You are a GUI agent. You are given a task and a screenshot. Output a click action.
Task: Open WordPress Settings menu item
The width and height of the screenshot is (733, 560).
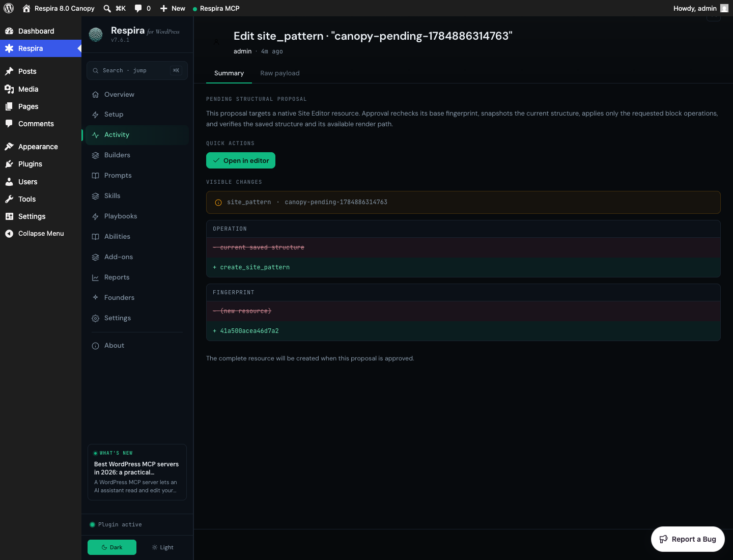pos(41,216)
